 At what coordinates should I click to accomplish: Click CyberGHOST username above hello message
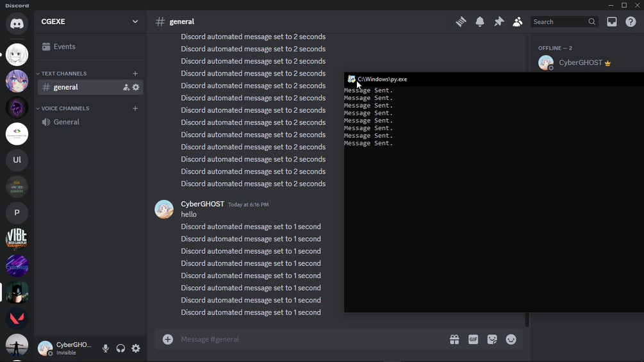click(x=202, y=204)
